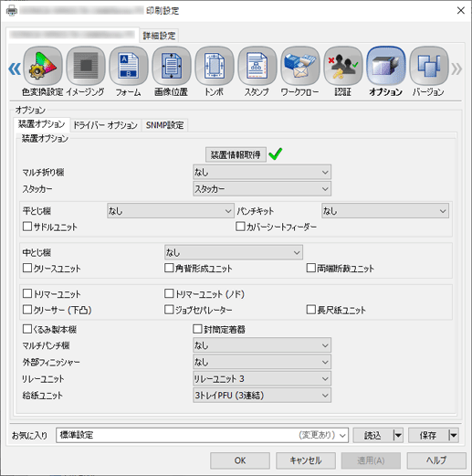The width and height of the screenshot is (472, 476).
Task: Click the printer icon in the title bar
Action: (12, 11)
